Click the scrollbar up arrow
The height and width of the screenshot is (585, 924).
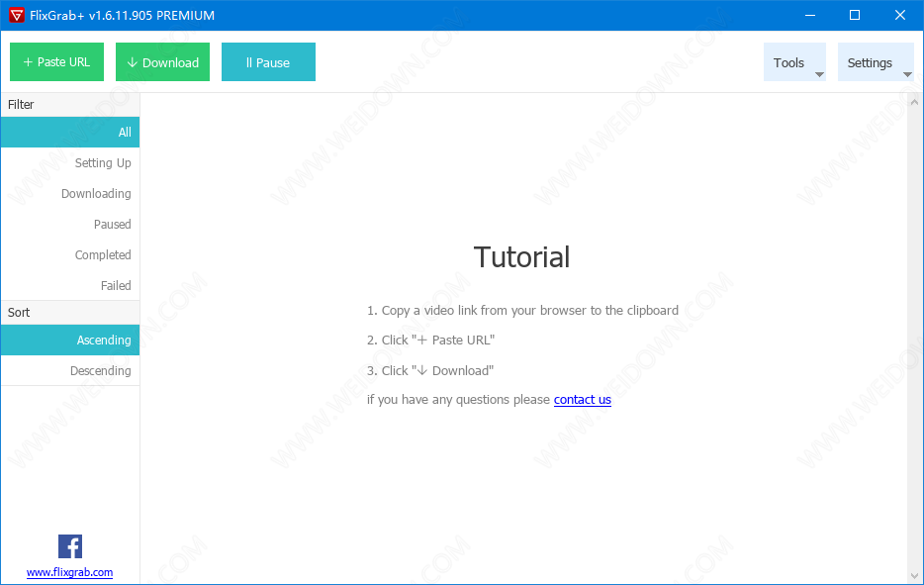click(914, 102)
